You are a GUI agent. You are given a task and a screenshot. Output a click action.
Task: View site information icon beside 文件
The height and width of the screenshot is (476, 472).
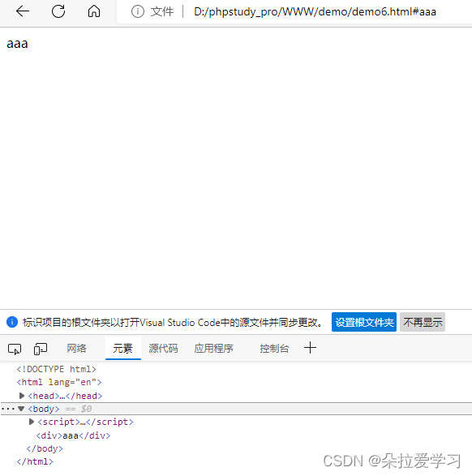[138, 12]
